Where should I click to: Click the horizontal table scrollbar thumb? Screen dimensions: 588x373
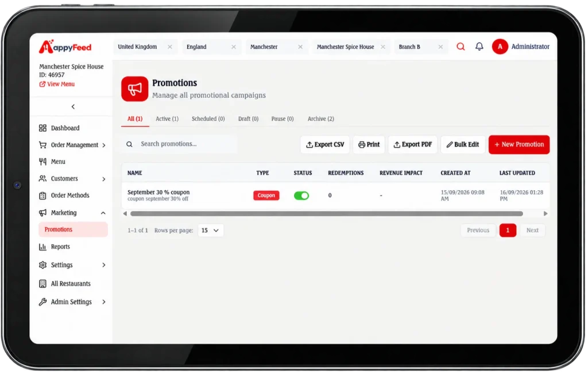327,214
